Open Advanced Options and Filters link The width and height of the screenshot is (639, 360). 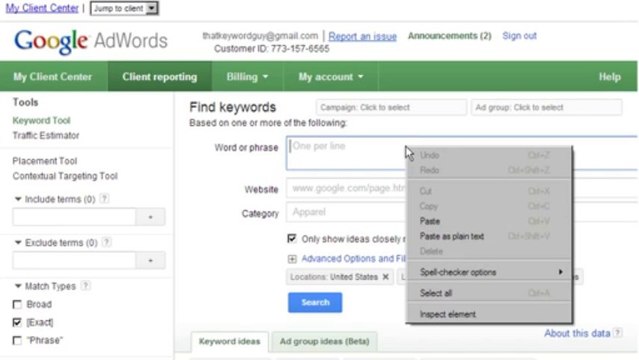point(353,259)
